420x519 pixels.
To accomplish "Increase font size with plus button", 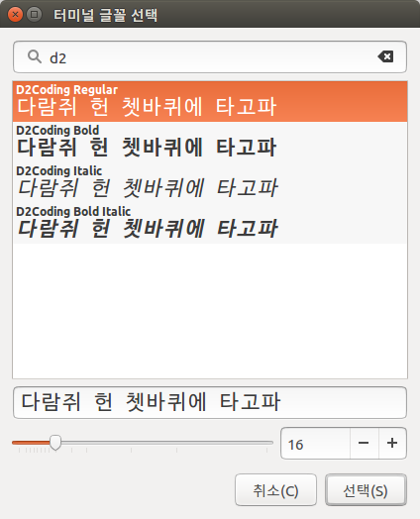I will click(x=392, y=444).
